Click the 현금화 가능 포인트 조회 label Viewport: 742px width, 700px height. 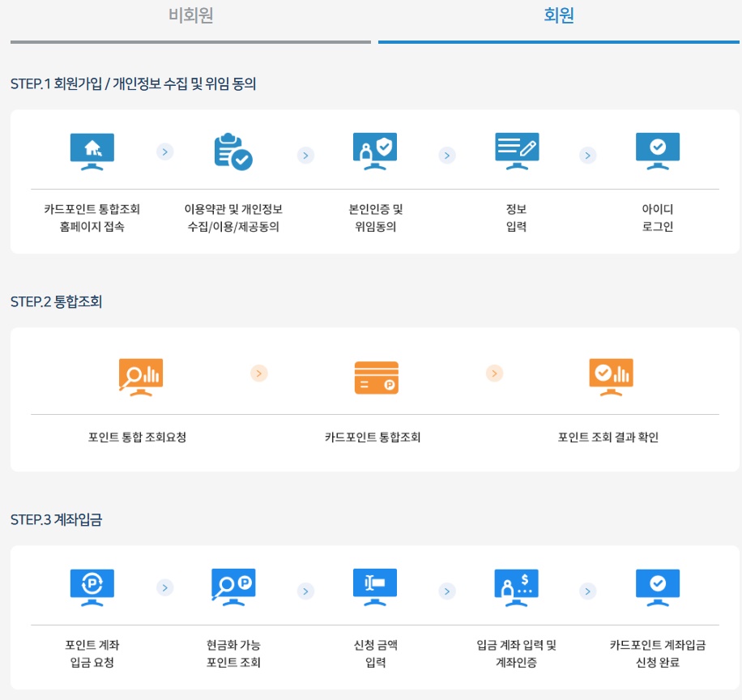tap(233, 654)
